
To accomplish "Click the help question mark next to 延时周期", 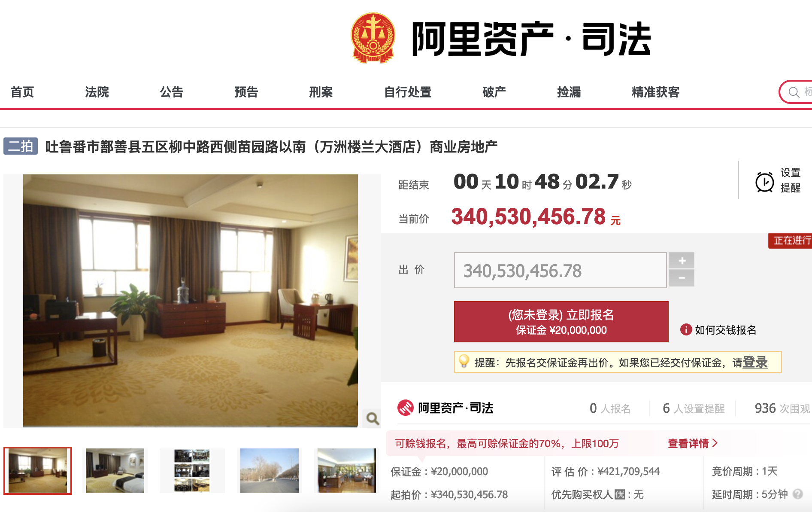I will [x=798, y=494].
